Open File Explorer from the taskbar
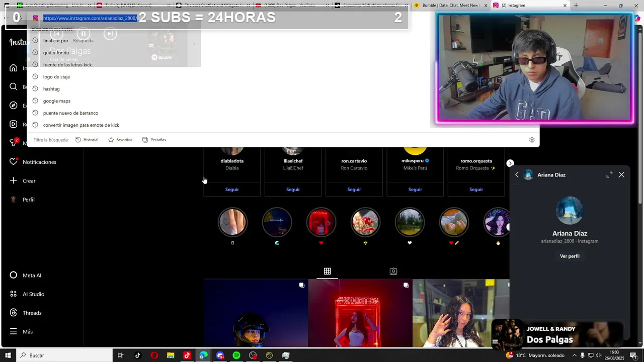This screenshot has width=644, height=362. click(171, 355)
